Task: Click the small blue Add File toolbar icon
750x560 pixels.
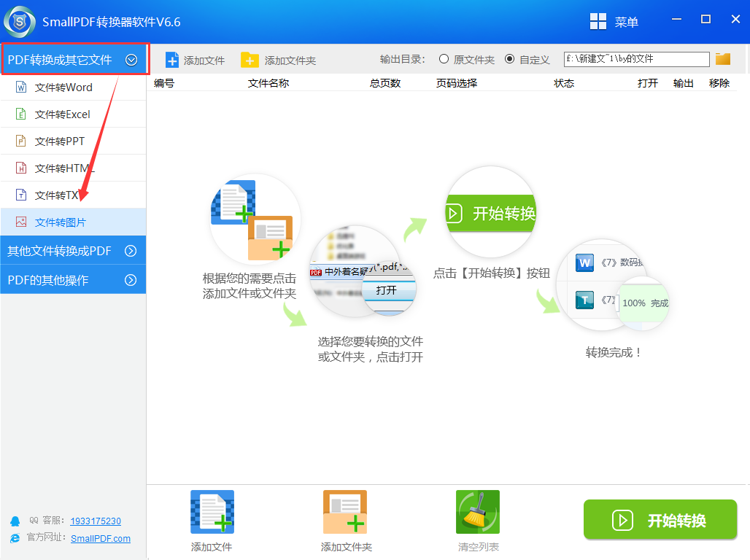Action: point(172,60)
